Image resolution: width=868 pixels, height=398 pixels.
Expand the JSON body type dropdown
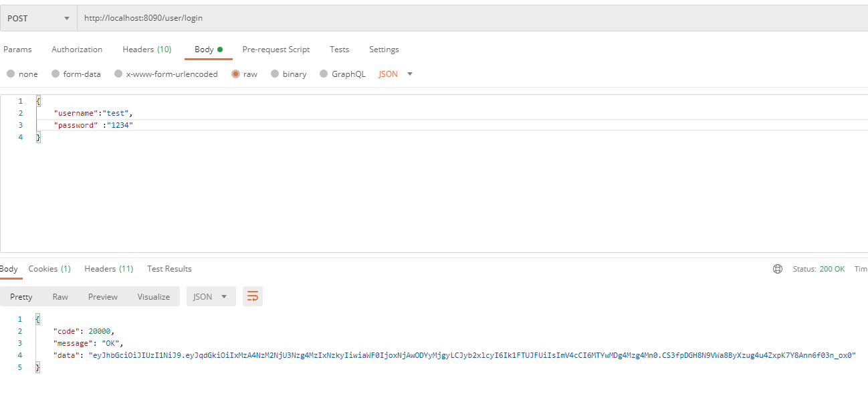coord(396,74)
